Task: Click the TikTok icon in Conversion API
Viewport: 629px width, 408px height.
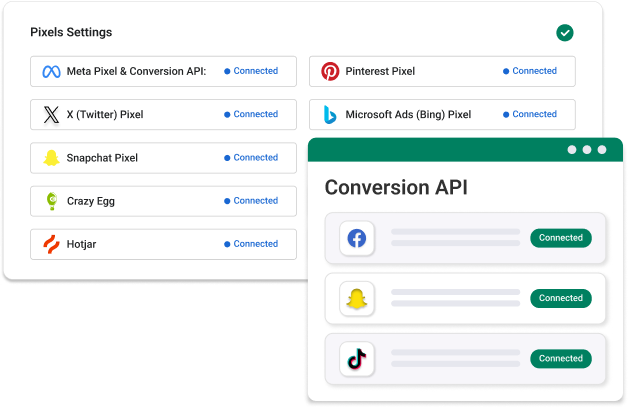Action: [357, 359]
